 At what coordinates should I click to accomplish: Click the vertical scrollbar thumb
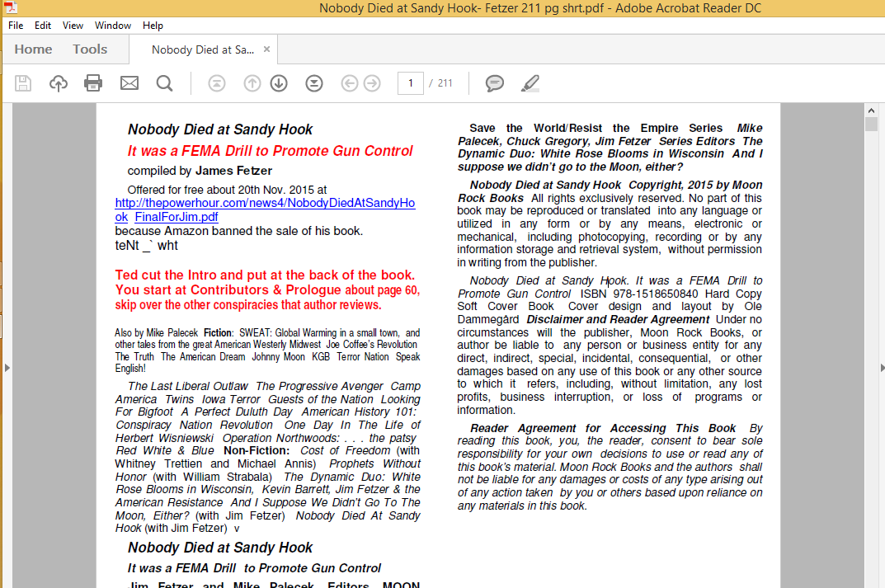(872, 125)
